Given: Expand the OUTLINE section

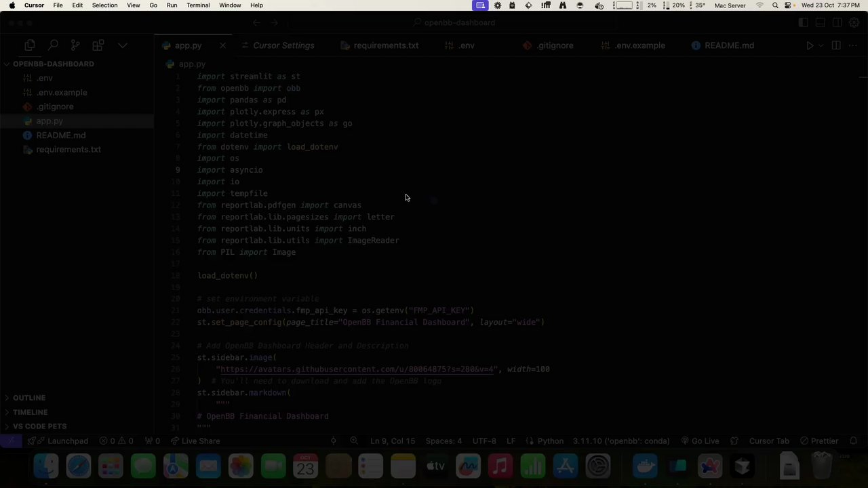Looking at the screenshot, I should tap(29, 398).
